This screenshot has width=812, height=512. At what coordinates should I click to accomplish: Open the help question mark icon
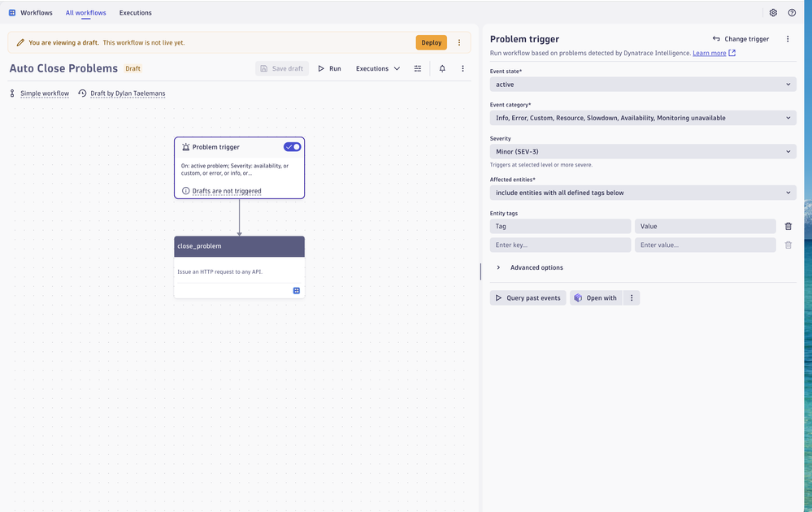point(792,13)
